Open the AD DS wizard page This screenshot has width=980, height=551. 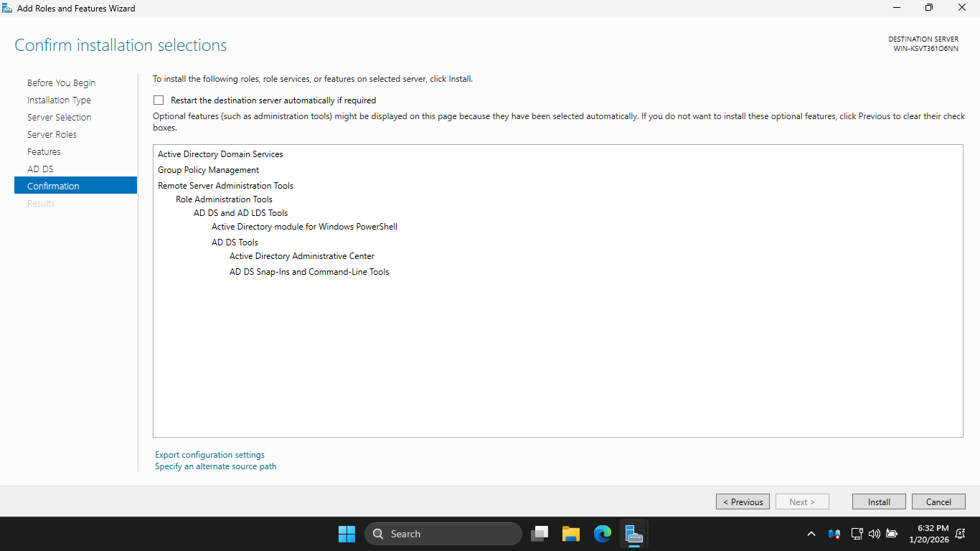click(x=40, y=169)
